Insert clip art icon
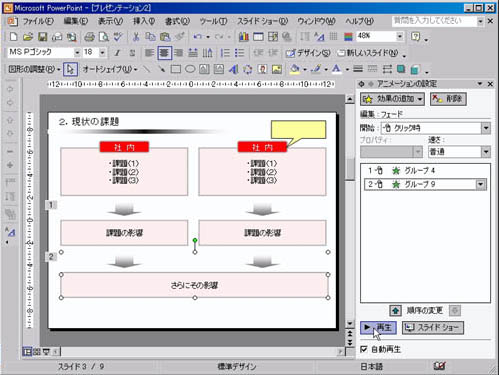This screenshot has height=375, width=499. pyautogui.click(x=262, y=69)
